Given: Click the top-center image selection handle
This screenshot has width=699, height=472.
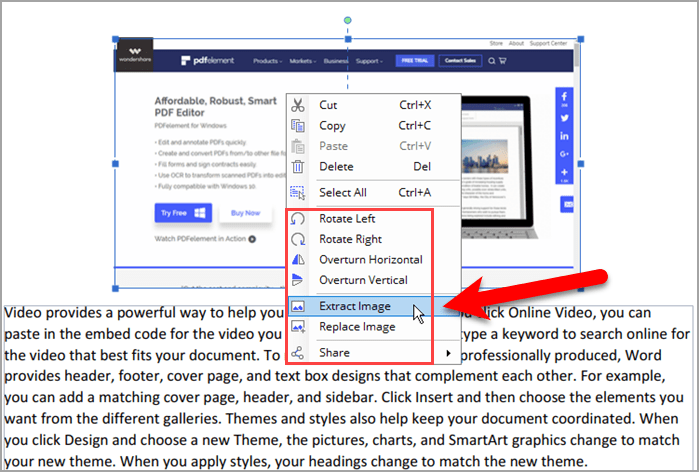Looking at the screenshot, I should [348, 39].
